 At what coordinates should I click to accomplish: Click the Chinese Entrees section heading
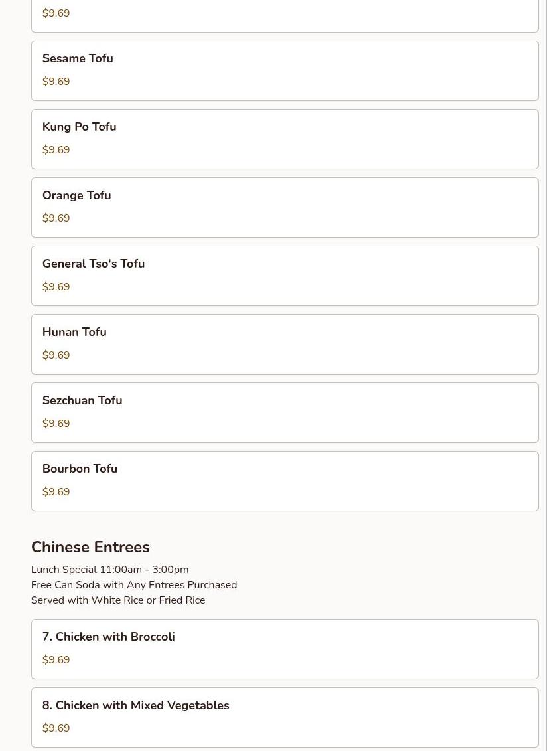(90, 547)
